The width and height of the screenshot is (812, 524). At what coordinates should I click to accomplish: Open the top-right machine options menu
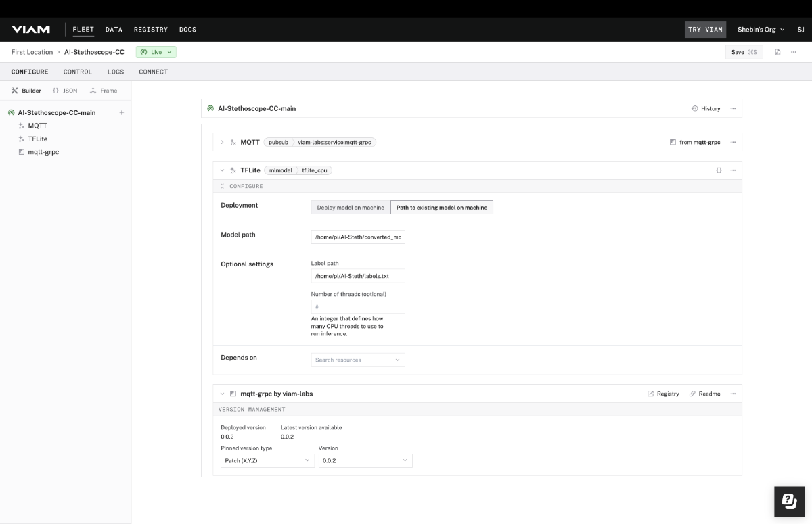coord(794,52)
